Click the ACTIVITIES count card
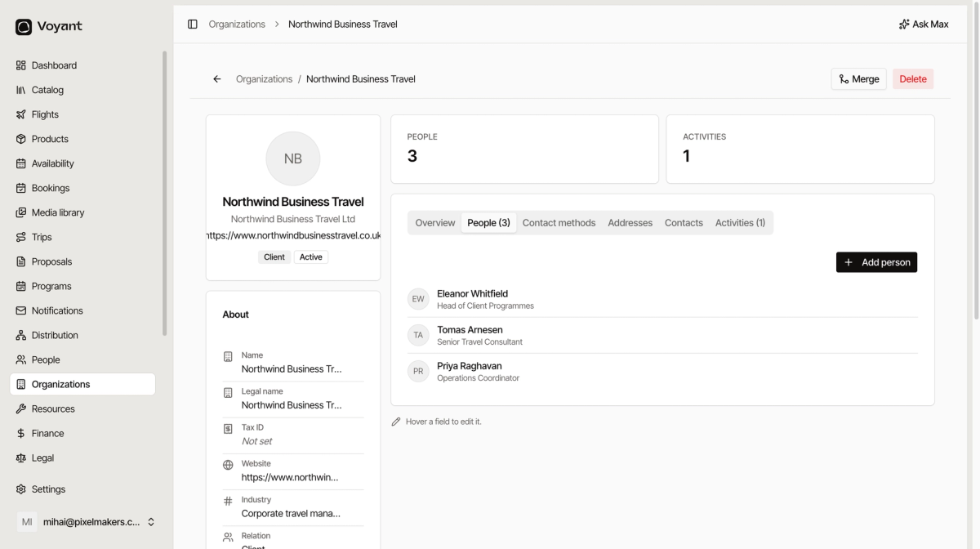Screen dimensions: 980x549 tap(800, 149)
